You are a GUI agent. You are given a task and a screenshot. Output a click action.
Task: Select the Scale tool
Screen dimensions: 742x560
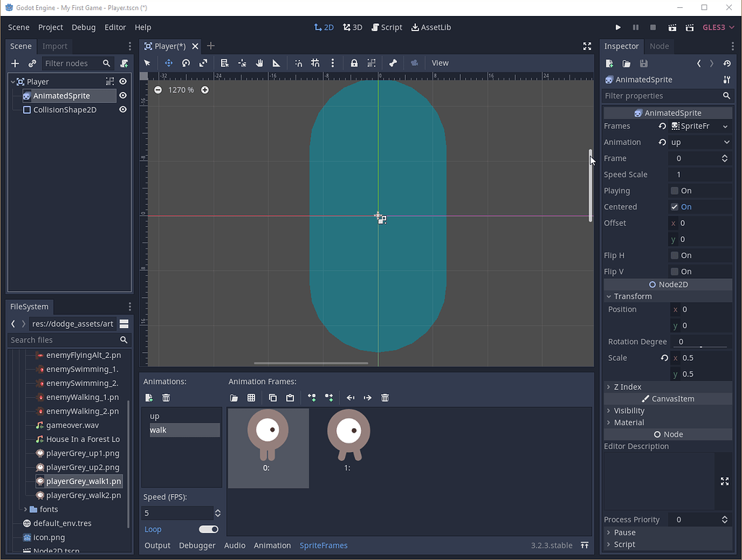pos(204,63)
